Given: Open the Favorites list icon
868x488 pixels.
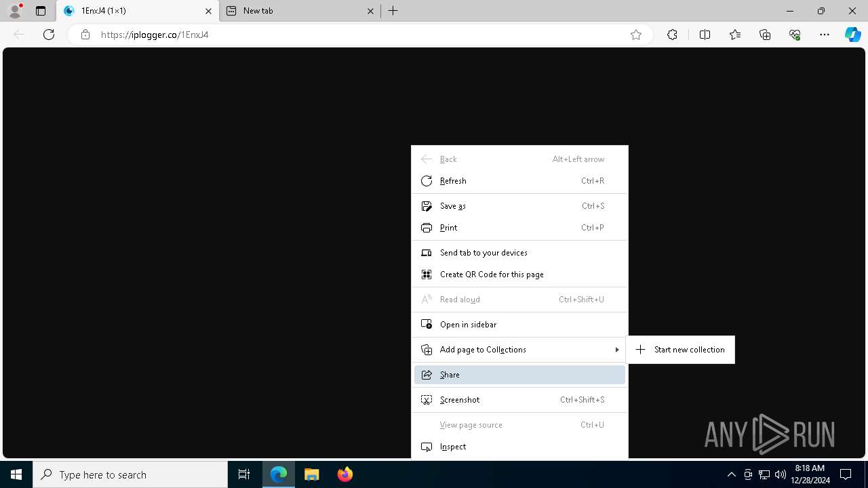Looking at the screenshot, I should tap(735, 35).
